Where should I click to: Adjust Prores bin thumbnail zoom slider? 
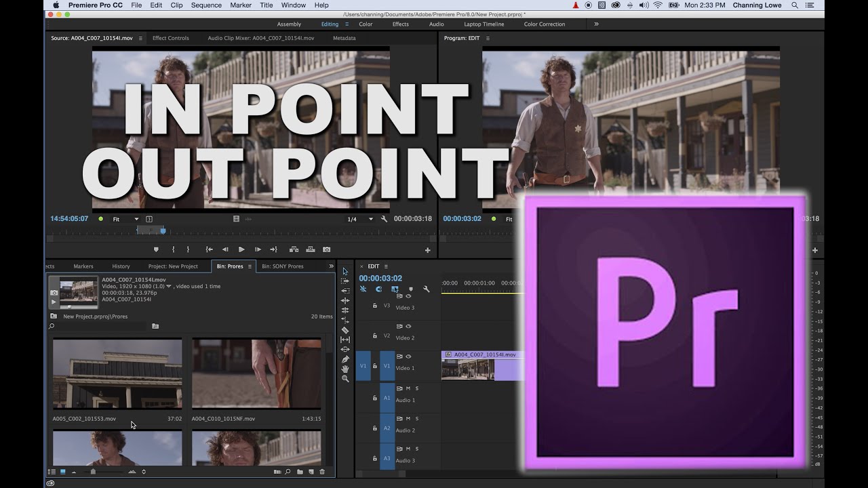tap(93, 472)
